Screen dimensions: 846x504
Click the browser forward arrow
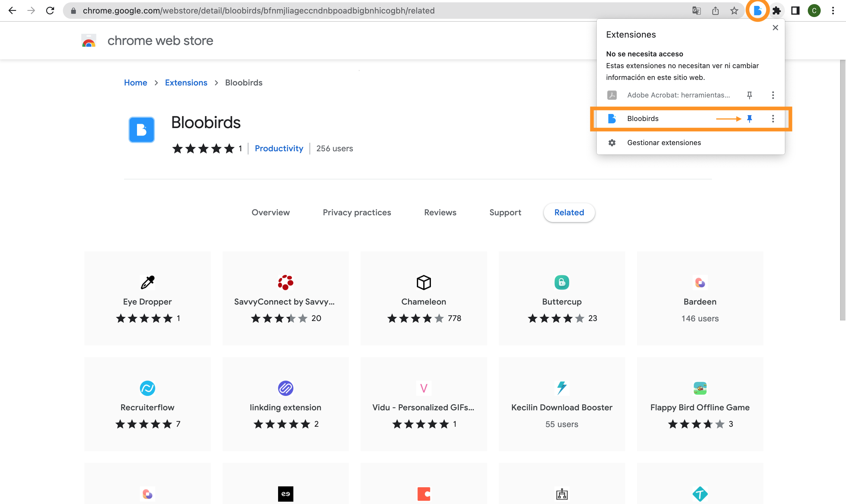(31, 11)
